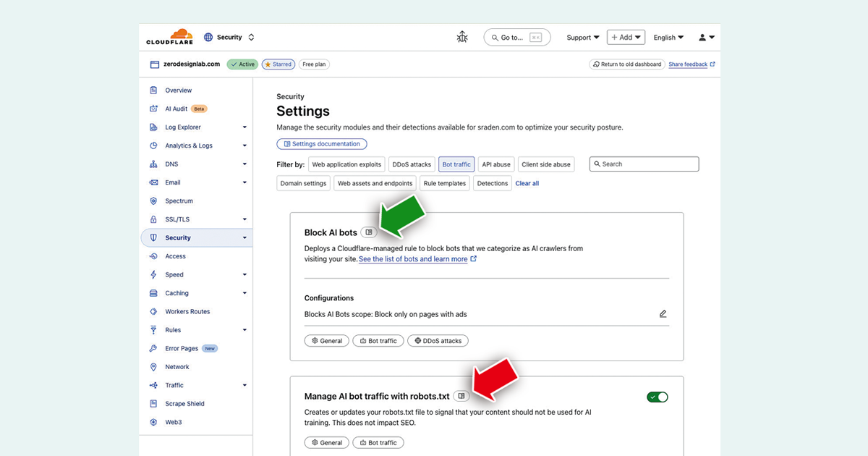Click the Overview sidebar icon
The image size is (868, 456).
click(x=153, y=90)
